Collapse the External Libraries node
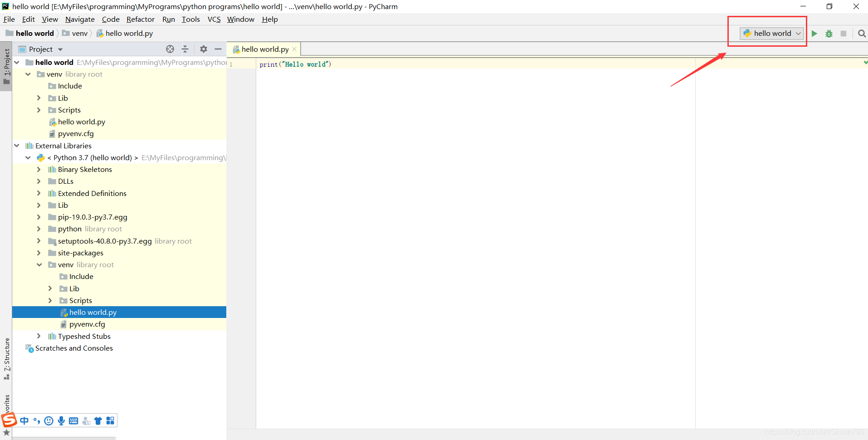Image resolution: width=868 pixels, height=440 pixels. point(17,146)
